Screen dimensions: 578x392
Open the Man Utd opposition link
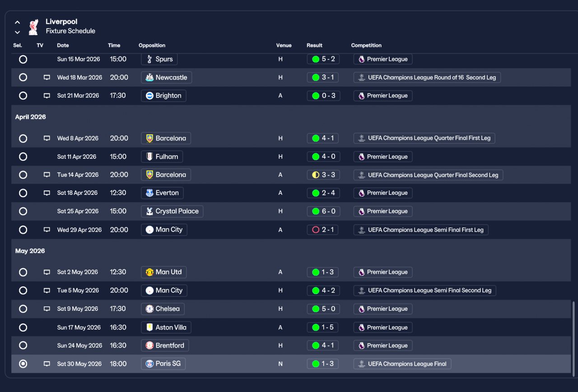tap(164, 272)
